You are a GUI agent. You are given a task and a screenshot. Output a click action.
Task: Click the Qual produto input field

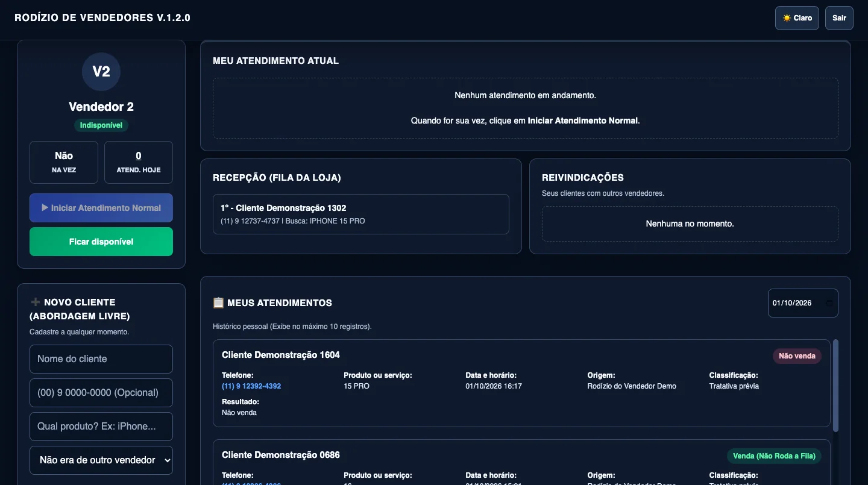(101, 427)
